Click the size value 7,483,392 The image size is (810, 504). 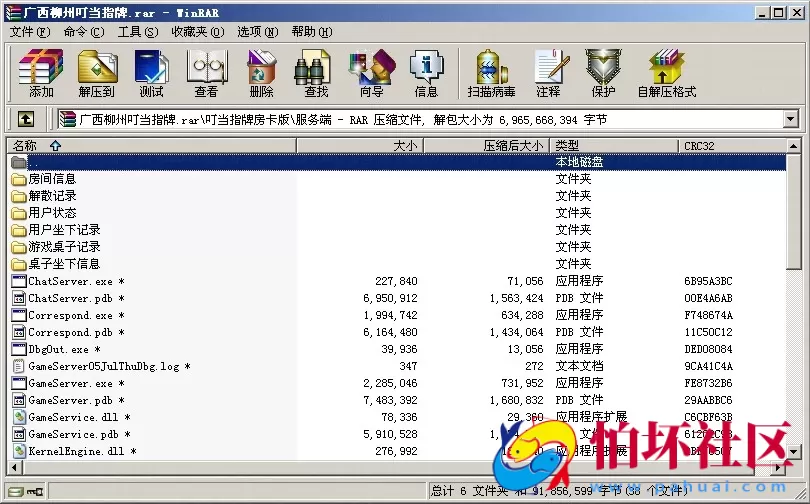click(390, 401)
